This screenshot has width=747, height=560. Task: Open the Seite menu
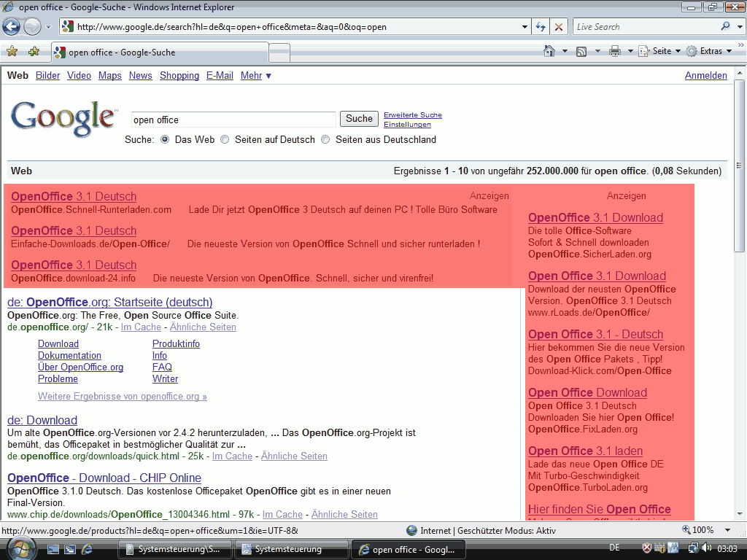click(x=659, y=51)
